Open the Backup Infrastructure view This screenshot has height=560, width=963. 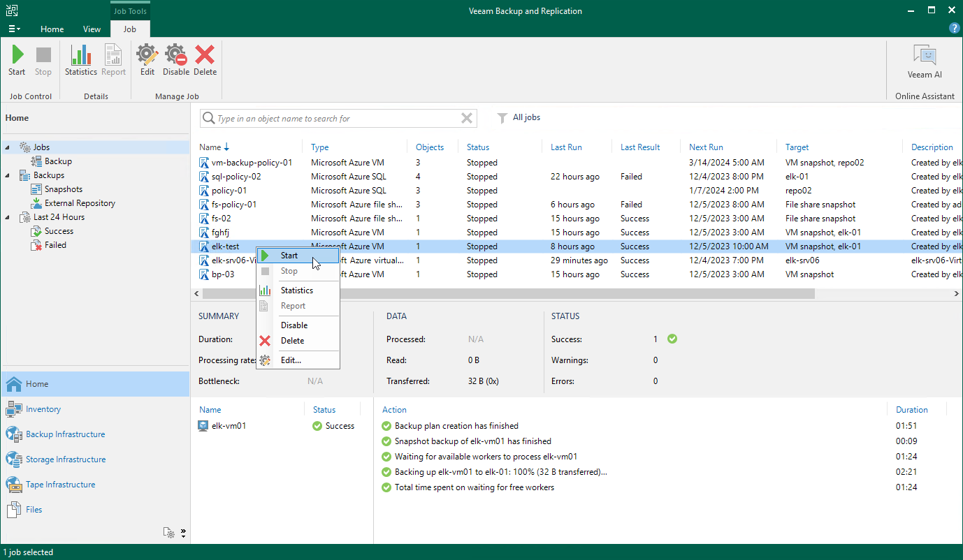coord(66,434)
